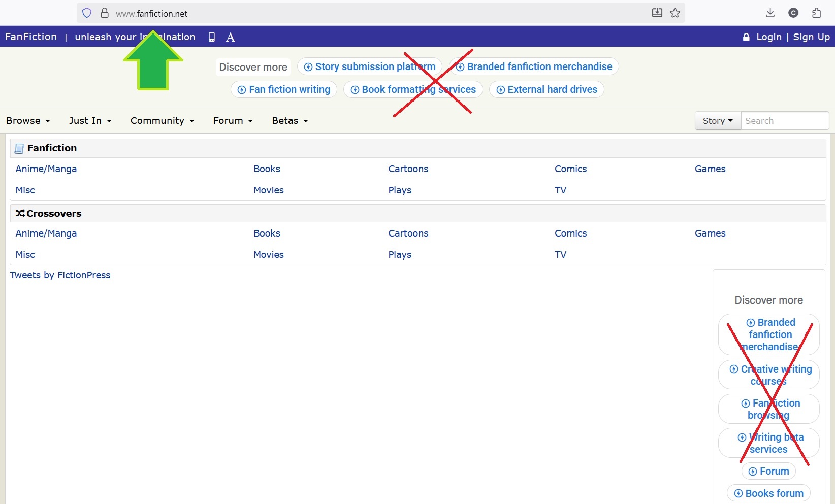Click the font size 'A' icon
This screenshot has height=504, width=835.
[230, 37]
